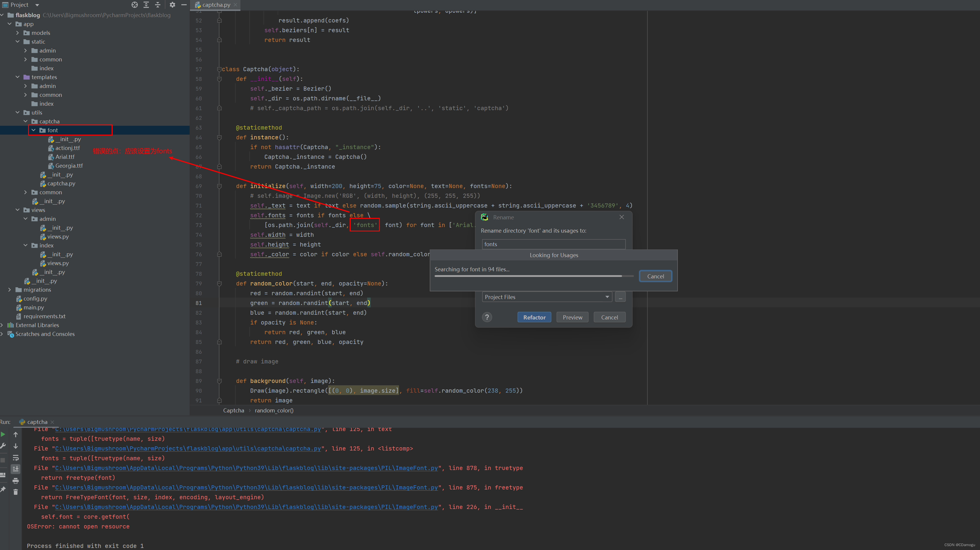
Task: Click the up arrow in Run toolbar
Action: coord(16,434)
